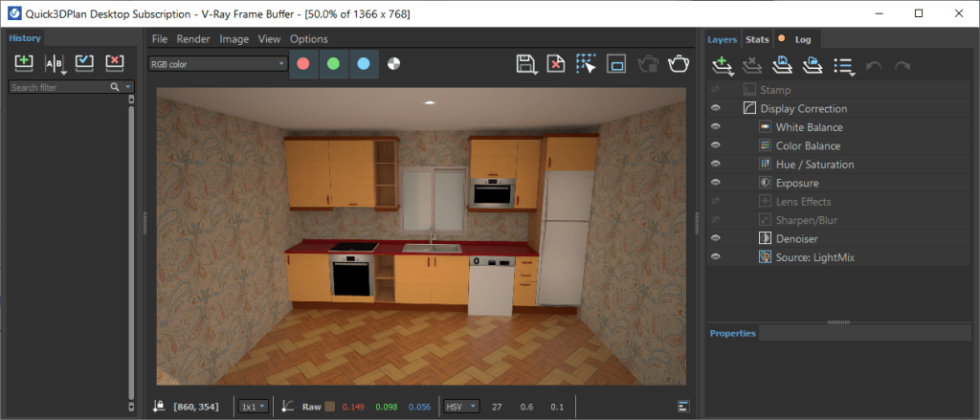Hide the White Balance layer
Image resolution: width=980 pixels, height=420 pixels.
pyautogui.click(x=716, y=127)
